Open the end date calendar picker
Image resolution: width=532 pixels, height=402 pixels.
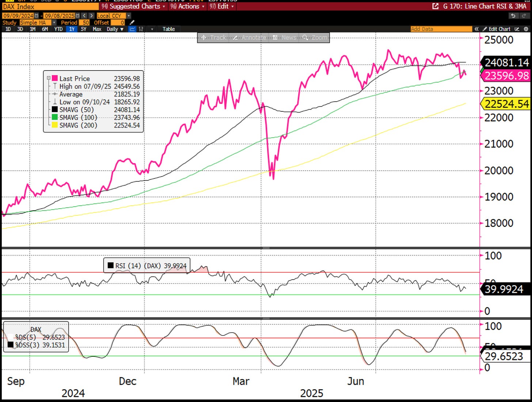point(77,16)
